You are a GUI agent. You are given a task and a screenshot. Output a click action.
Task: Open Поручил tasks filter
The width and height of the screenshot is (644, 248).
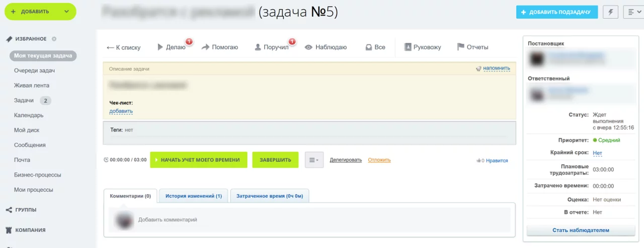[271, 47]
